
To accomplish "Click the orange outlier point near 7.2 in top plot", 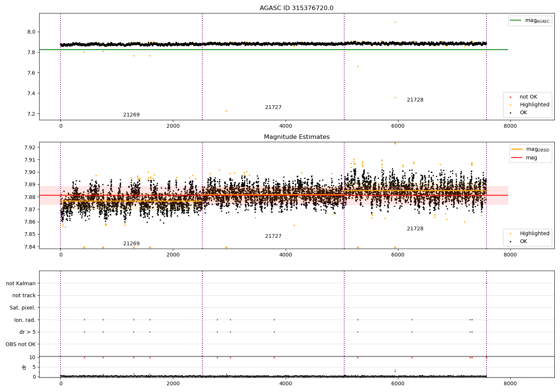I will (226, 111).
